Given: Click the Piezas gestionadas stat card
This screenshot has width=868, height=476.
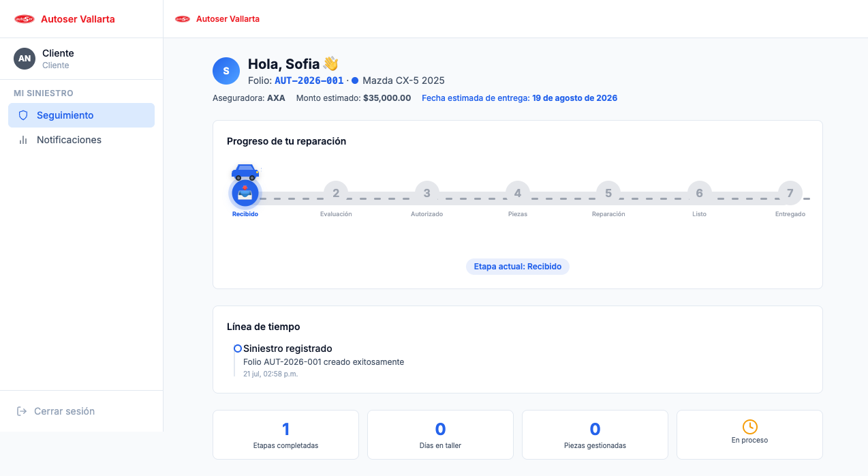Looking at the screenshot, I should 595,434.
